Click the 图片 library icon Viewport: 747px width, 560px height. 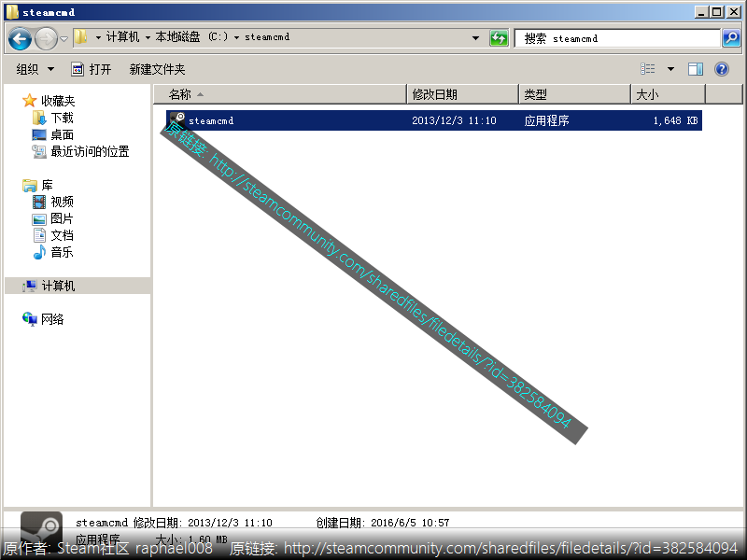pos(39,219)
